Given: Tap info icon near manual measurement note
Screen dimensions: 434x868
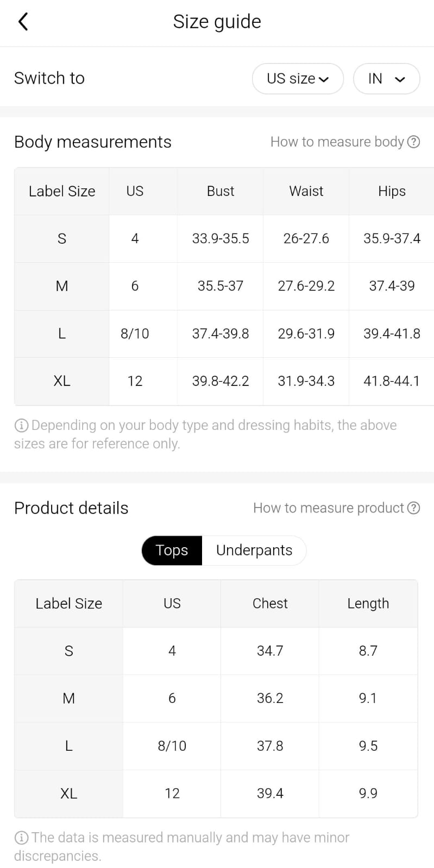Looking at the screenshot, I should [x=21, y=838].
